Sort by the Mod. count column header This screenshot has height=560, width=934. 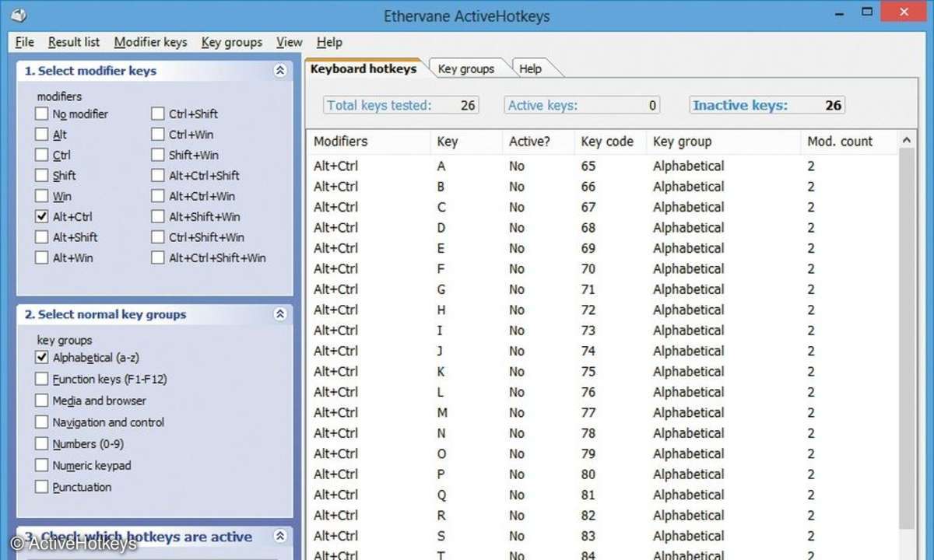pos(849,142)
